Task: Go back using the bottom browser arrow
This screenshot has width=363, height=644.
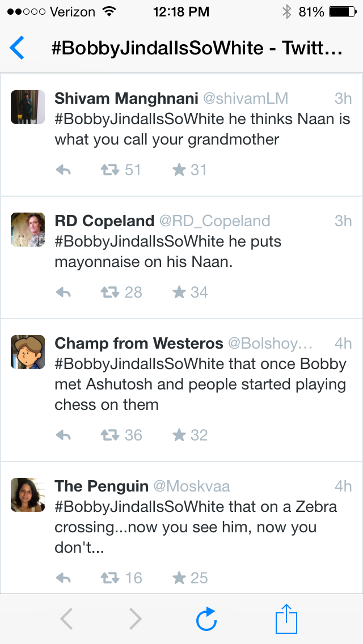Action: pos(66,619)
